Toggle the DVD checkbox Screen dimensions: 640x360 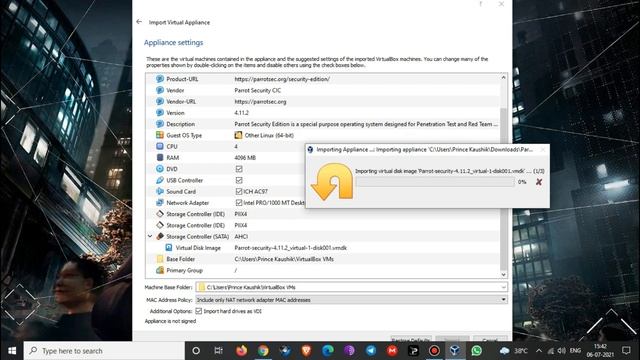pyautogui.click(x=239, y=169)
